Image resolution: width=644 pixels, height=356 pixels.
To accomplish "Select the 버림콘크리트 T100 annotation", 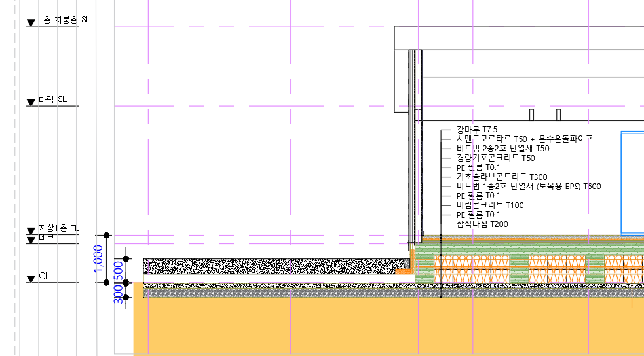I will 489,205.
